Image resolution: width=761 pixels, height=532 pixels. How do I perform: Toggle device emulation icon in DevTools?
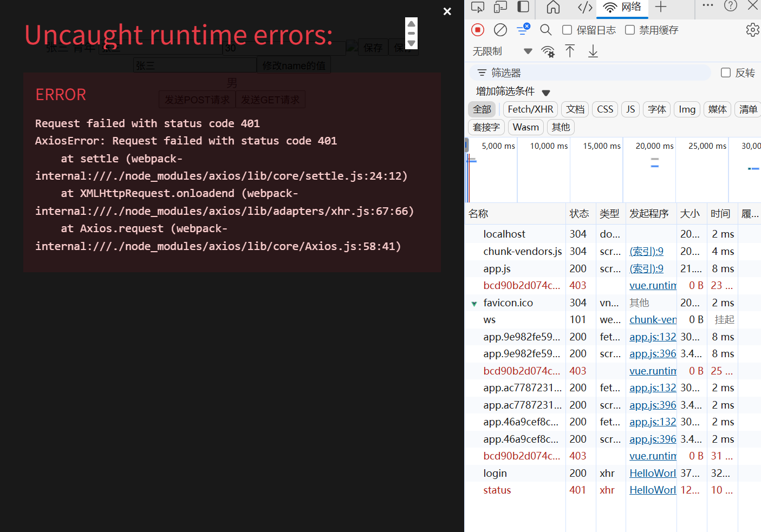click(x=500, y=7)
